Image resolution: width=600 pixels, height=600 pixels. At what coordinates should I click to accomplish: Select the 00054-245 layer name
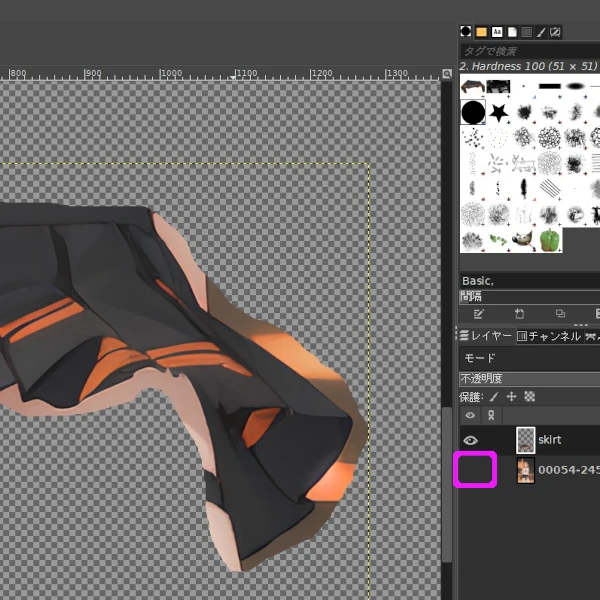point(569,470)
